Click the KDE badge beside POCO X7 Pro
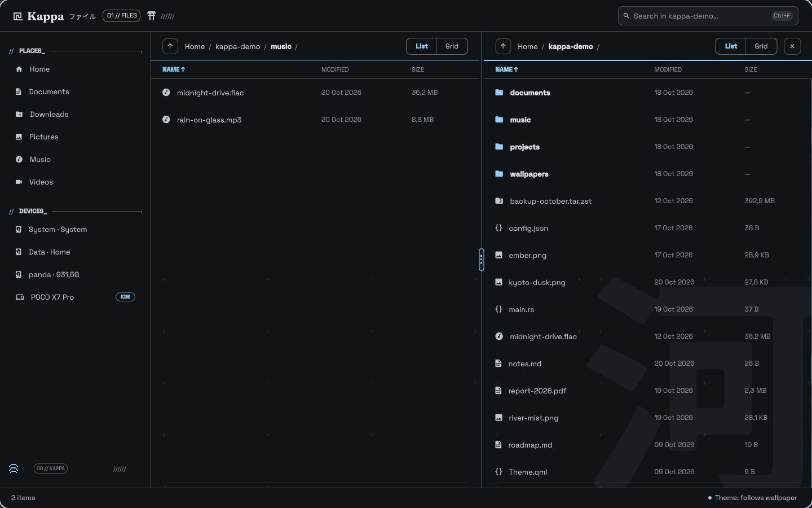 125,297
